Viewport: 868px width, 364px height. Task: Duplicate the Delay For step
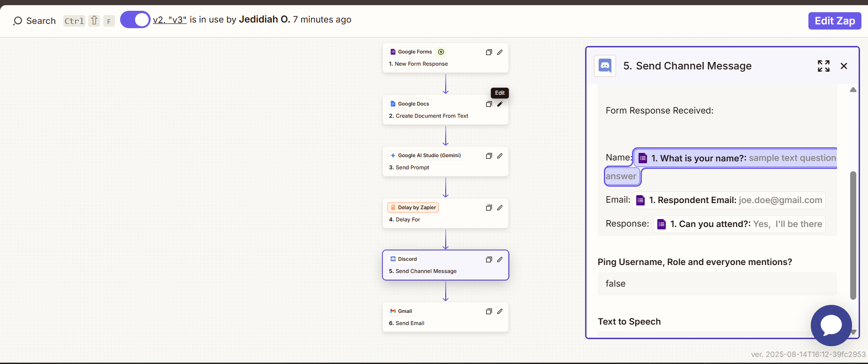point(489,208)
